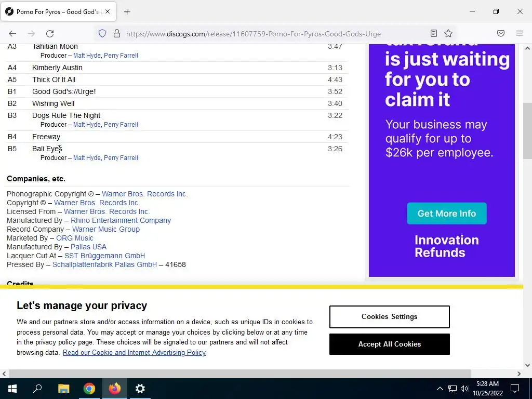Open Matt Hyde link under Bali Eyes
This screenshot has width=532, height=399.
(x=87, y=158)
